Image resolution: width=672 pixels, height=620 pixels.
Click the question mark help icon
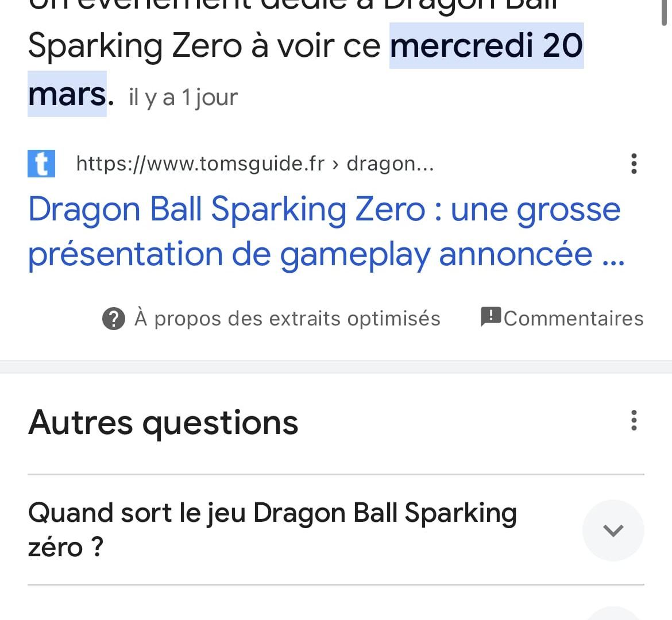pos(114,319)
